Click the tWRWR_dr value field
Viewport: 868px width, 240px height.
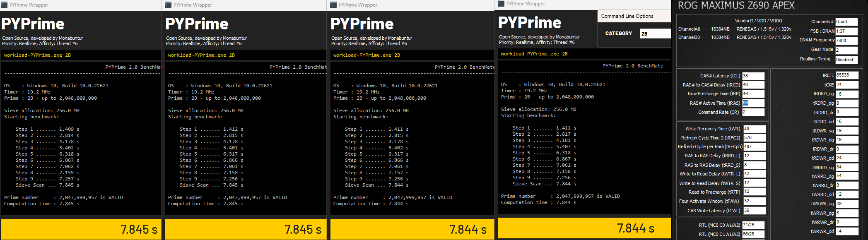coord(847,222)
